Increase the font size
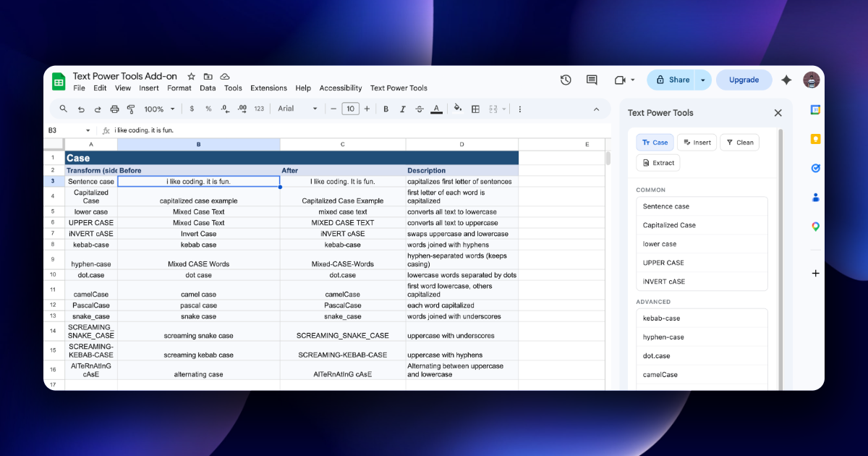 pyautogui.click(x=367, y=109)
